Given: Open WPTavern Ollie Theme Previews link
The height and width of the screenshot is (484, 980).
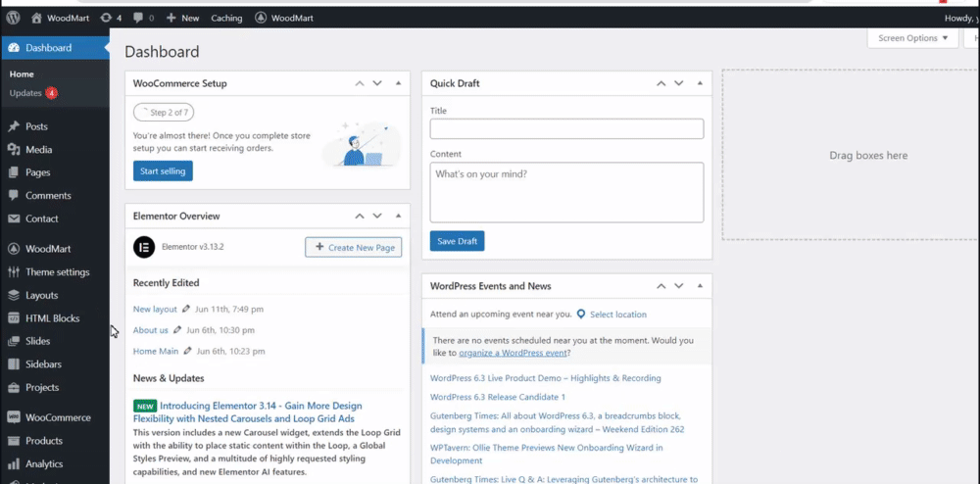Looking at the screenshot, I should pos(547,454).
